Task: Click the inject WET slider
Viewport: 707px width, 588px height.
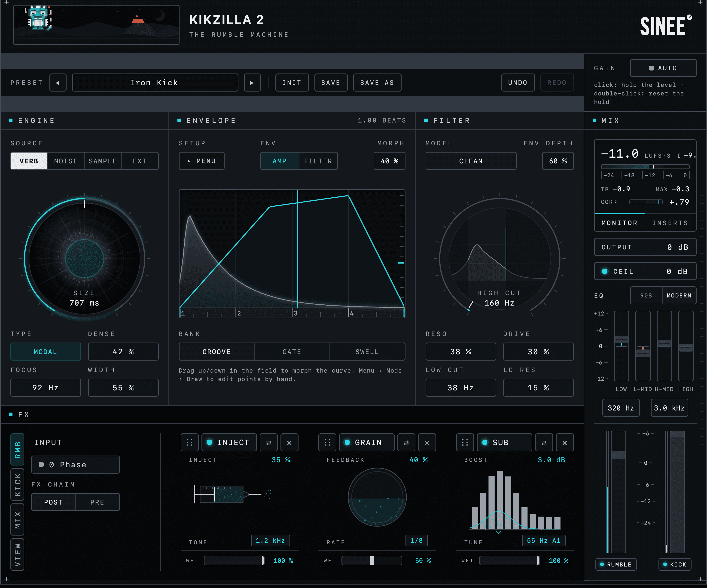Action: coord(234,560)
